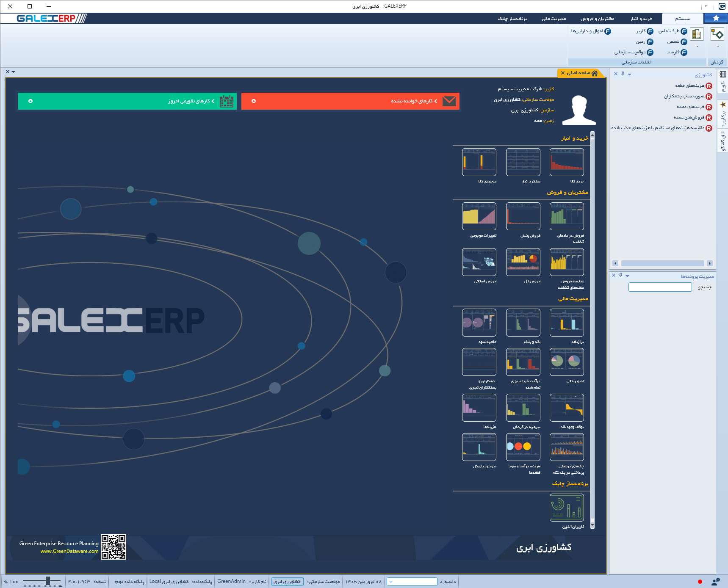Screen dimensions: 728x588
Task: Open the تصویر مالی dashboard thumbnail
Action: click(567, 362)
